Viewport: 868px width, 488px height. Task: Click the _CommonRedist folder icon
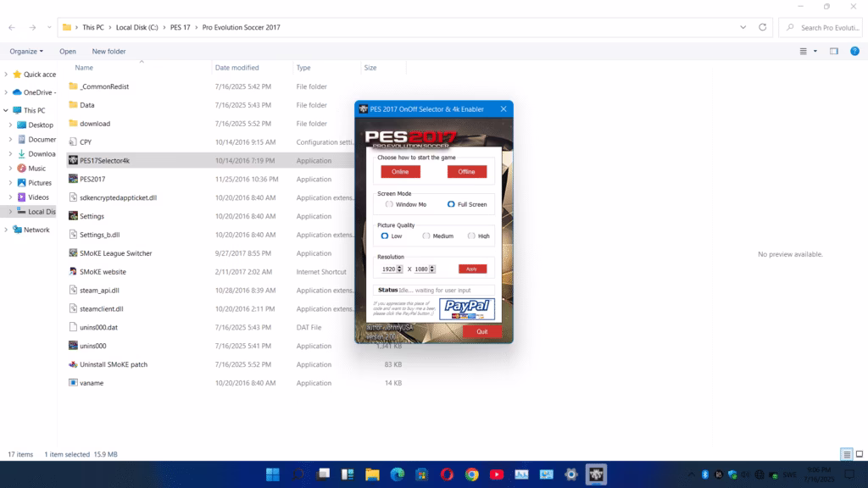(73, 86)
